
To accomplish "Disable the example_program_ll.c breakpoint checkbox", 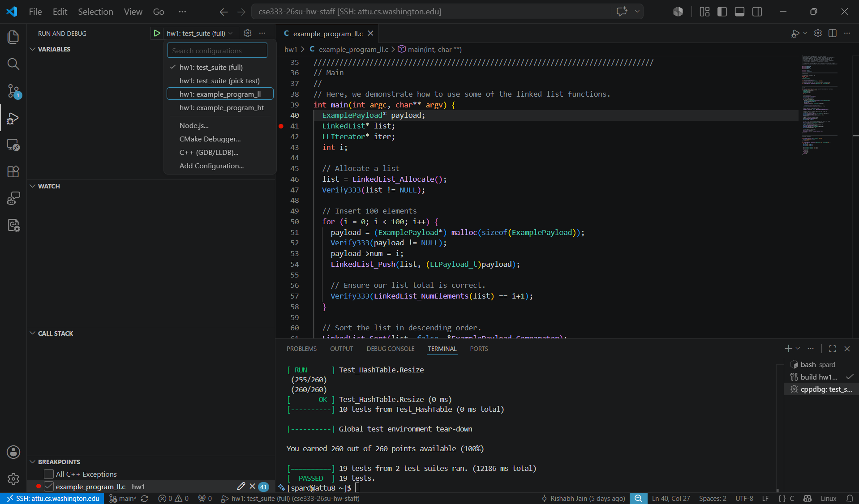I will [x=49, y=487].
